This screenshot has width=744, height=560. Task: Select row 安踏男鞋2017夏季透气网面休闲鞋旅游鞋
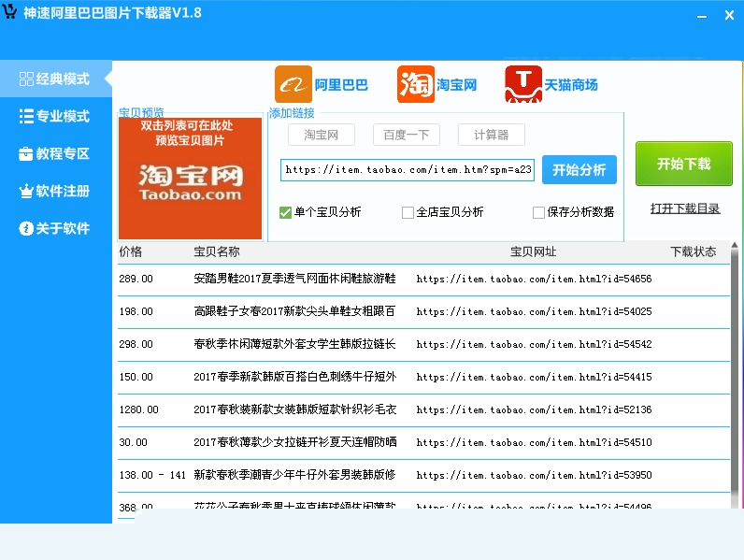(423, 279)
